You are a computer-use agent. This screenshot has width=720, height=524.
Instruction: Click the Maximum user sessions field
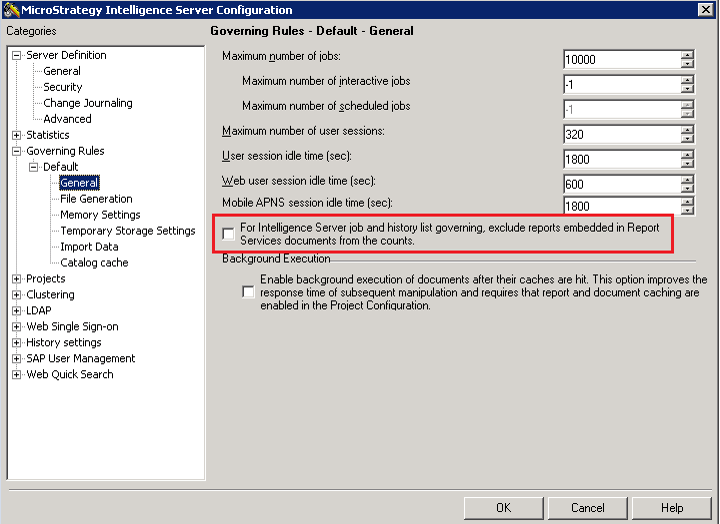click(x=622, y=135)
